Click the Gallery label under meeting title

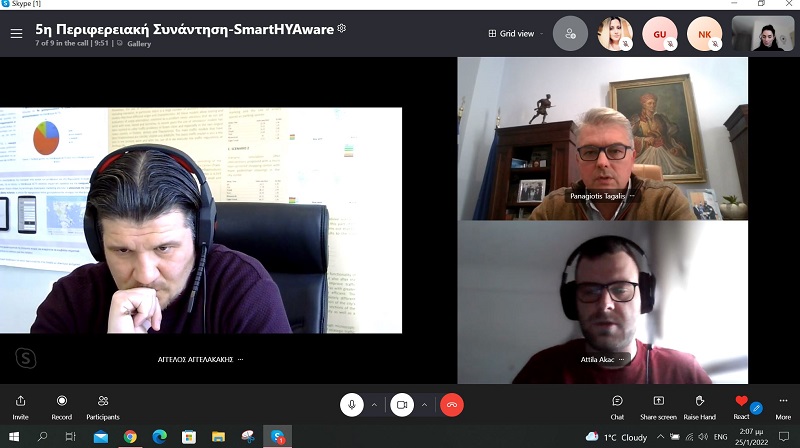pyautogui.click(x=139, y=44)
